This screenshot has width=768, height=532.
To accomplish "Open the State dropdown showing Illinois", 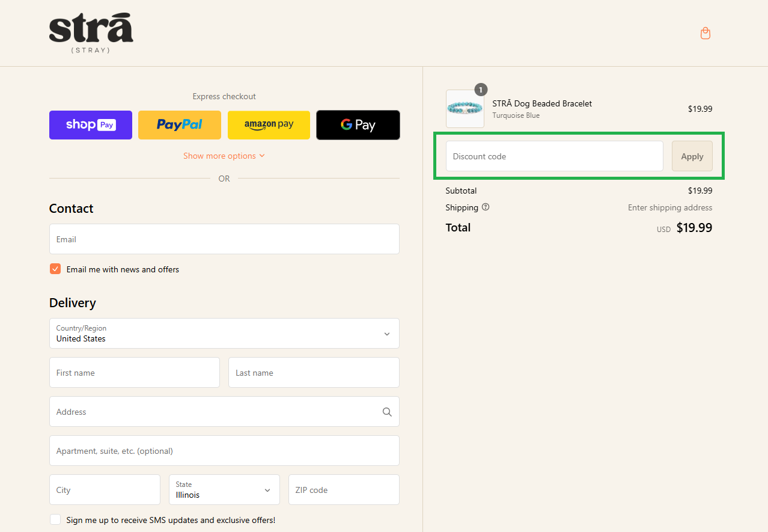I will [x=224, y=490].
